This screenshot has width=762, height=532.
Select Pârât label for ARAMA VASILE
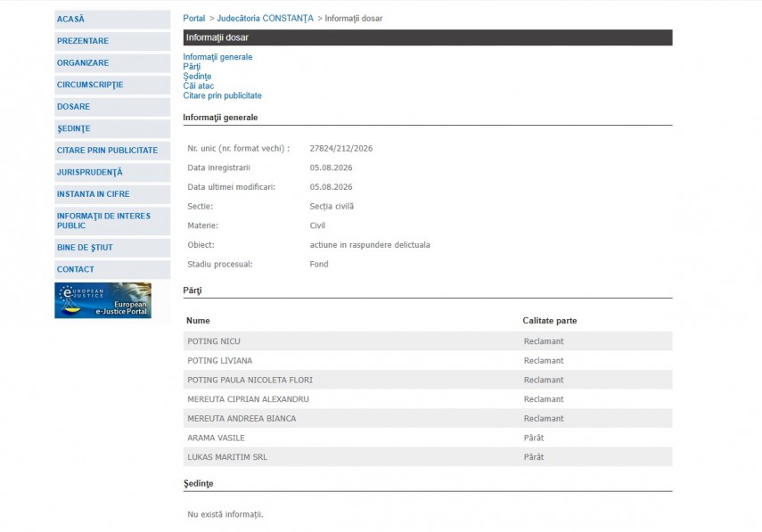[x=534, y=438]
